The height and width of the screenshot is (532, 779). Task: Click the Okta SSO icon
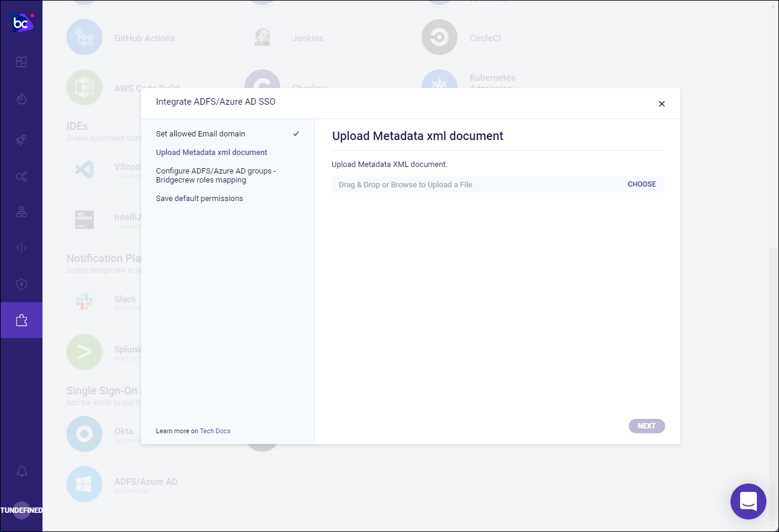click(84, 434)
